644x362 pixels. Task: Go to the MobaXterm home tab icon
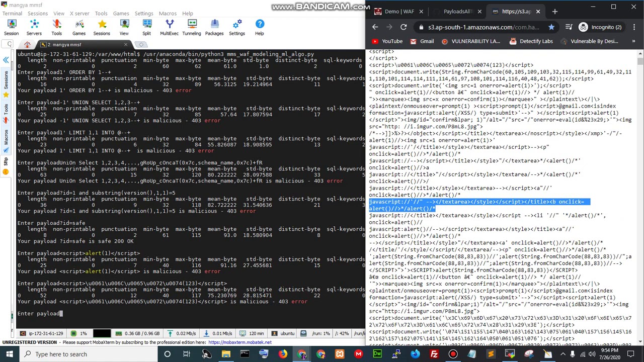coord(27,45)
